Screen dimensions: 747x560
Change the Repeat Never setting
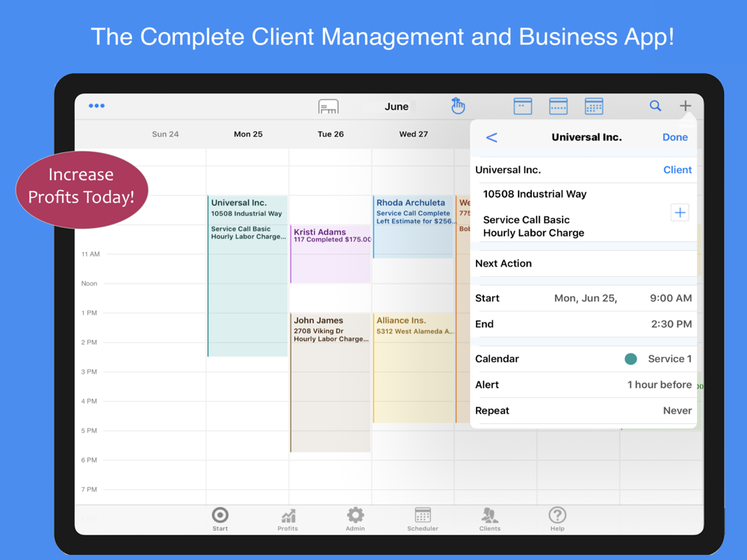583,411
